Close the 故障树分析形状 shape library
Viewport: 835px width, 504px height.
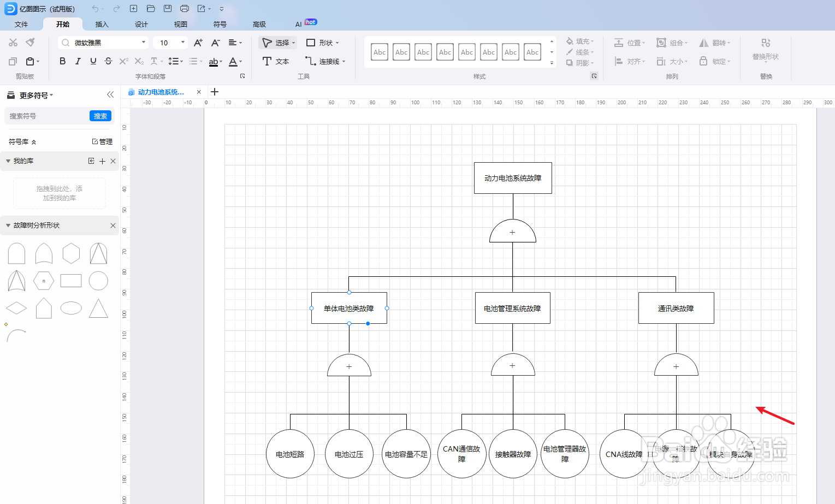click(x=113, y=226)
